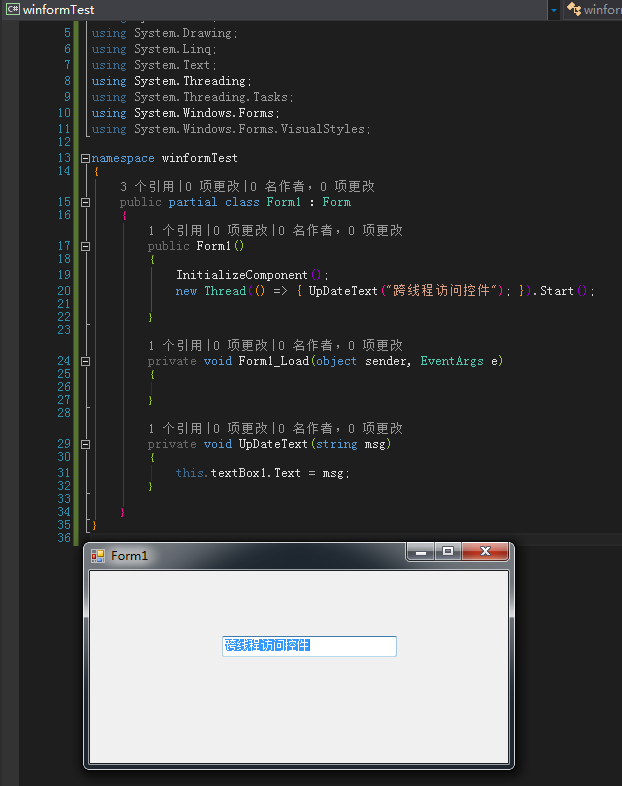Collapse the Form1_Load method block
This screenshot has width=622, height=786.
point(85,361)
